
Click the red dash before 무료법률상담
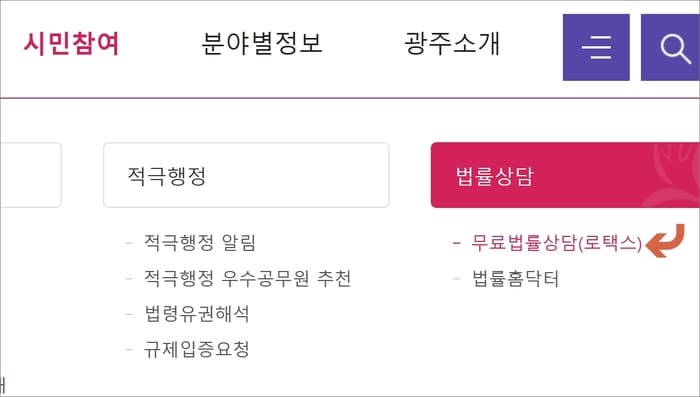[456, 243]
